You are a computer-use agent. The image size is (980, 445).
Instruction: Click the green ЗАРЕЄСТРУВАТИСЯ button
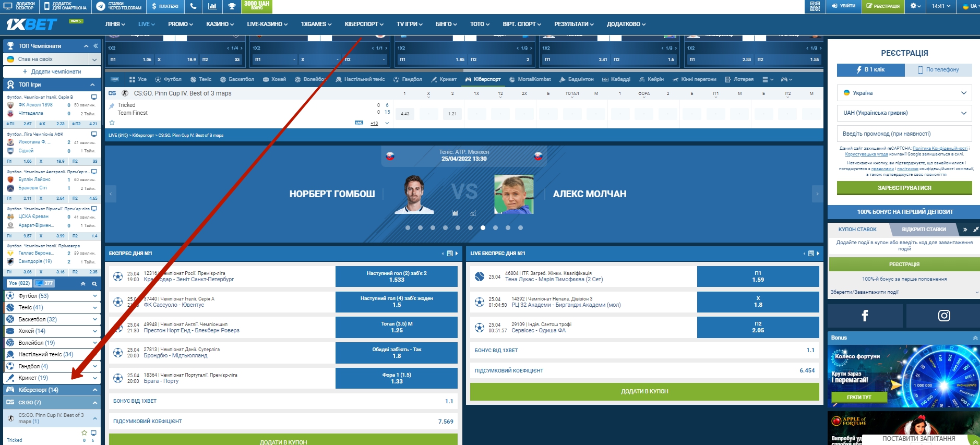coord(904,188)
